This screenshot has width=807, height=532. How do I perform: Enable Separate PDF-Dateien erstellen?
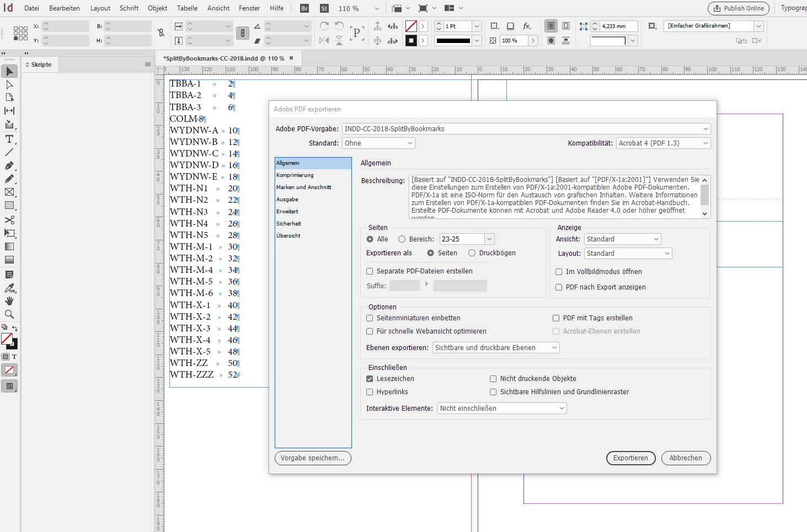coord(370,271)
